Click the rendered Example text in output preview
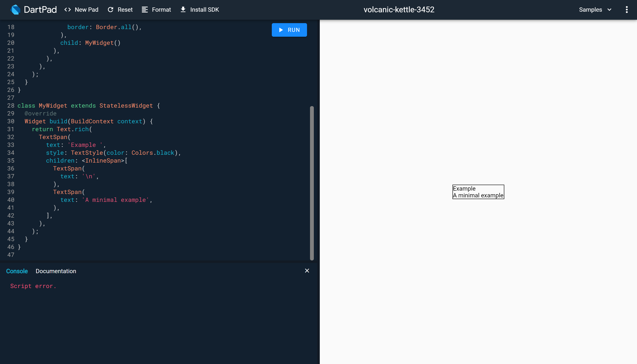637x364 pixels. pyautogui.click(x=464, y=189)
